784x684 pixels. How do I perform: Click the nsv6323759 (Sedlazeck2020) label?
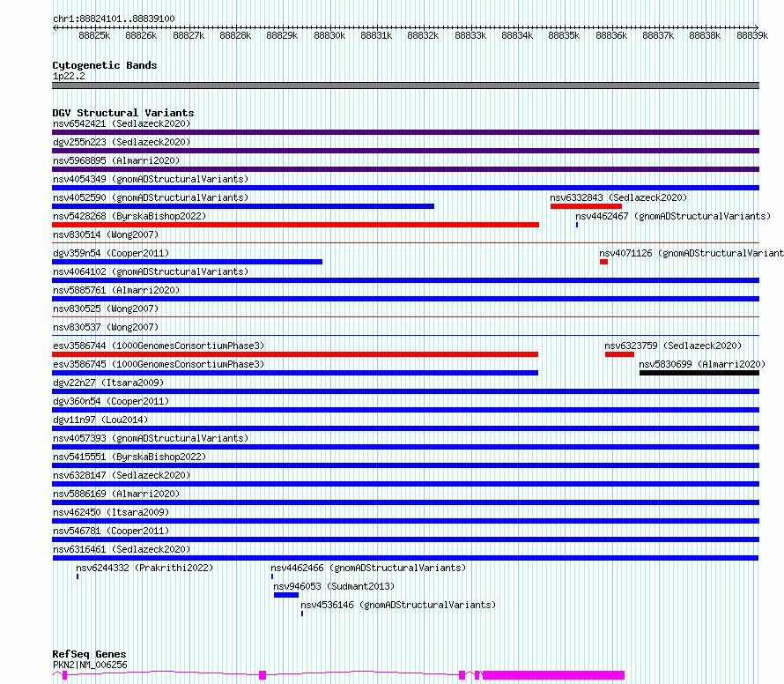pyautogui.click(x=673, y=346)
